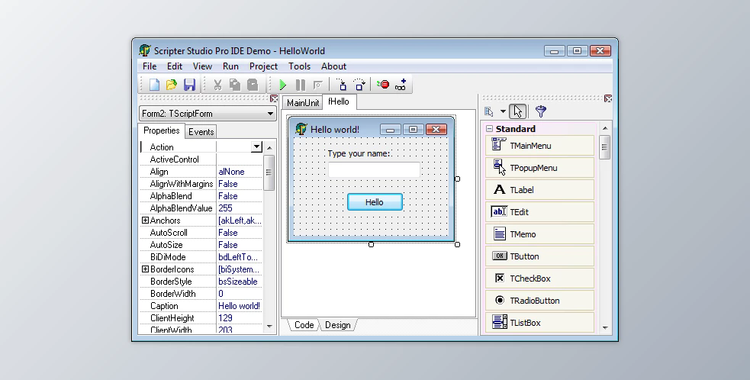Save with the floppy disk icon
Screen dimensions: 750x380
coord(189,85)
